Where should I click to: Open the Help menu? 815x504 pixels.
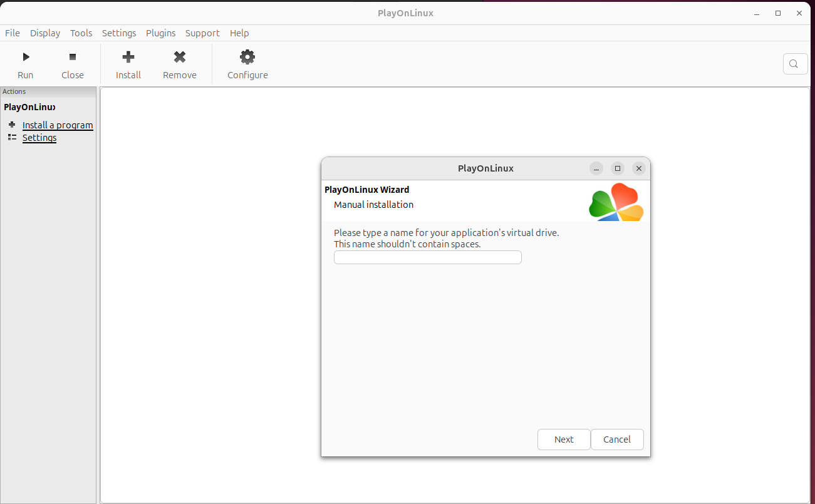239,33
